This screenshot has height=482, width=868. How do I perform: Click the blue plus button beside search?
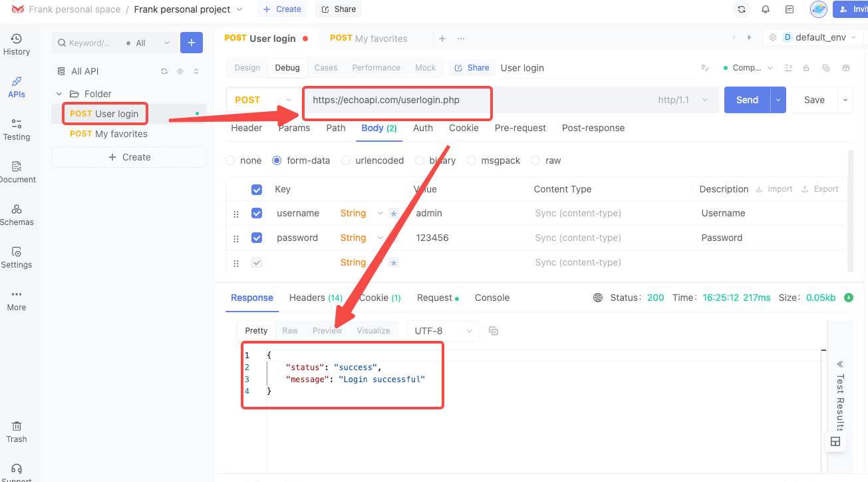pos(192,43)
